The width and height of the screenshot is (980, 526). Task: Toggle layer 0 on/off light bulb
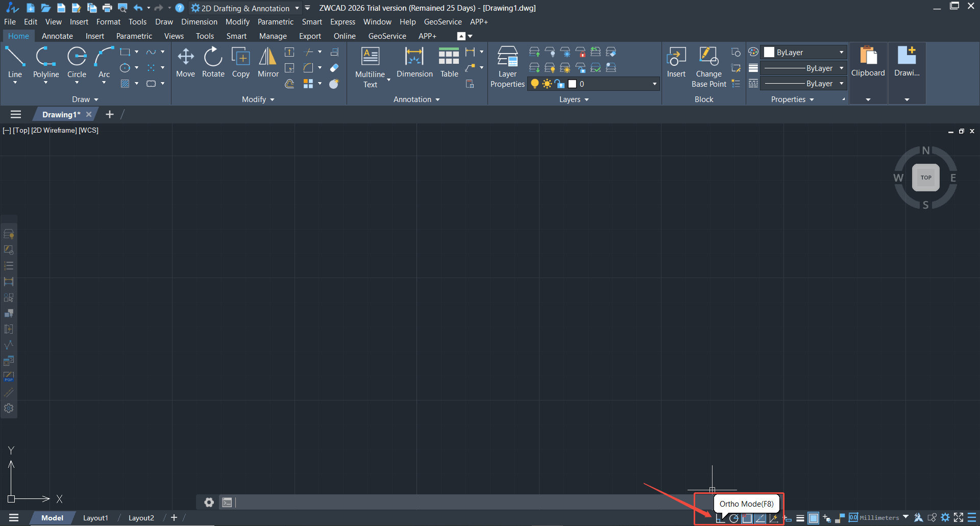tap(535, 84)
